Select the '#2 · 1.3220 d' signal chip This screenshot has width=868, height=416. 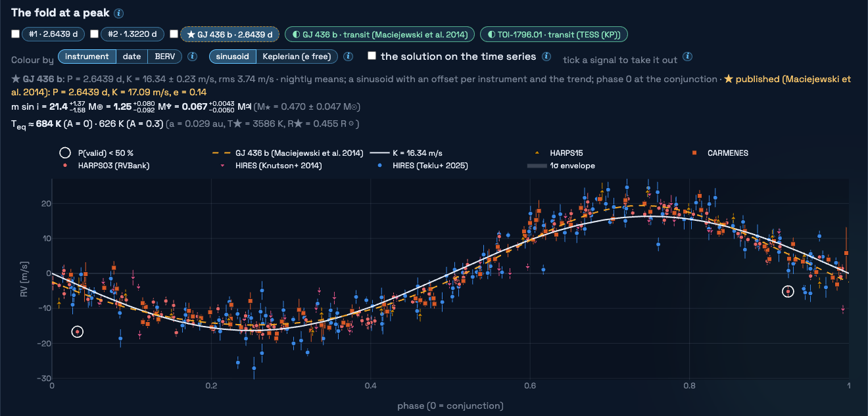(132, 34)
